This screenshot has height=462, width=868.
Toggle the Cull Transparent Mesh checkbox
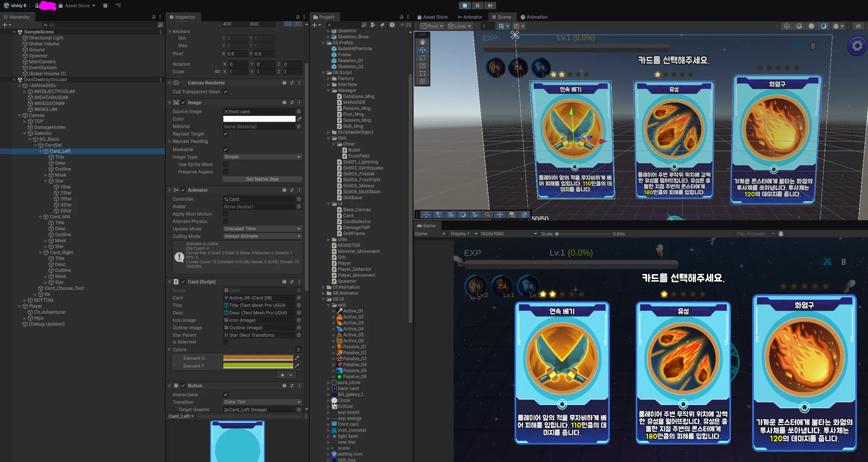pos(226,92)
